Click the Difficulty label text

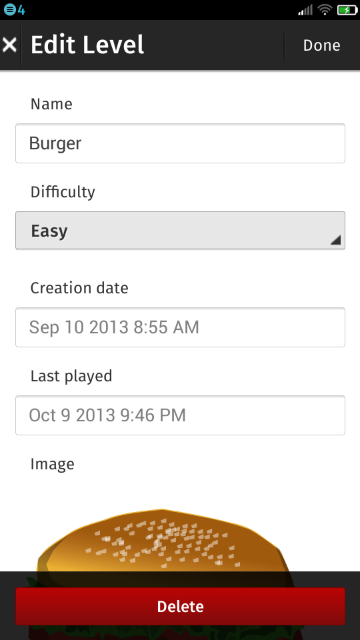[x=63, y=192]
